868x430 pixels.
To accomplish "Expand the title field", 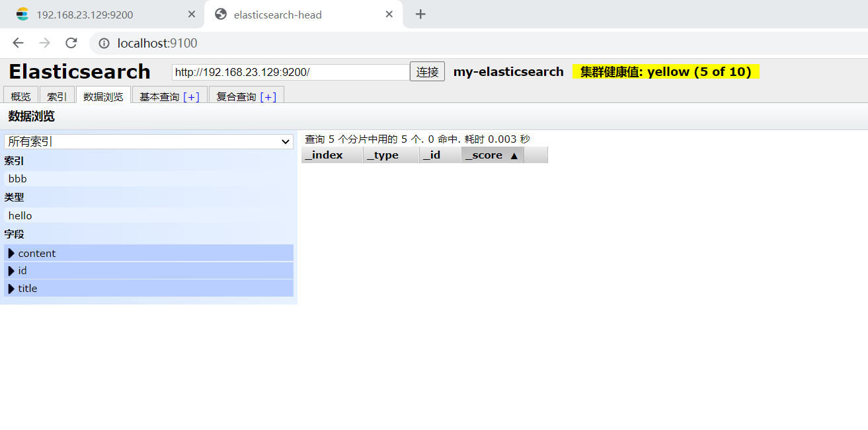I will click(149, 288).
